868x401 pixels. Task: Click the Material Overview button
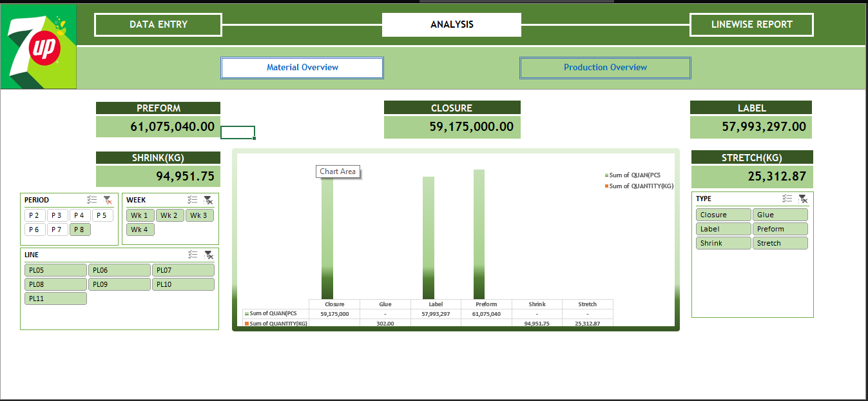tap(302, 67)
